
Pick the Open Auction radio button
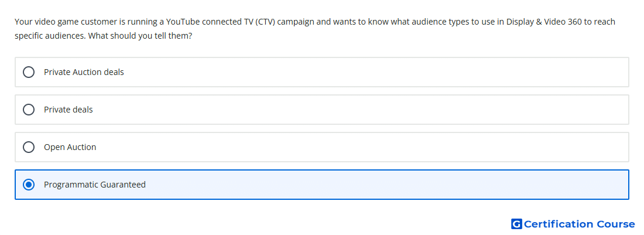point(28,147)
